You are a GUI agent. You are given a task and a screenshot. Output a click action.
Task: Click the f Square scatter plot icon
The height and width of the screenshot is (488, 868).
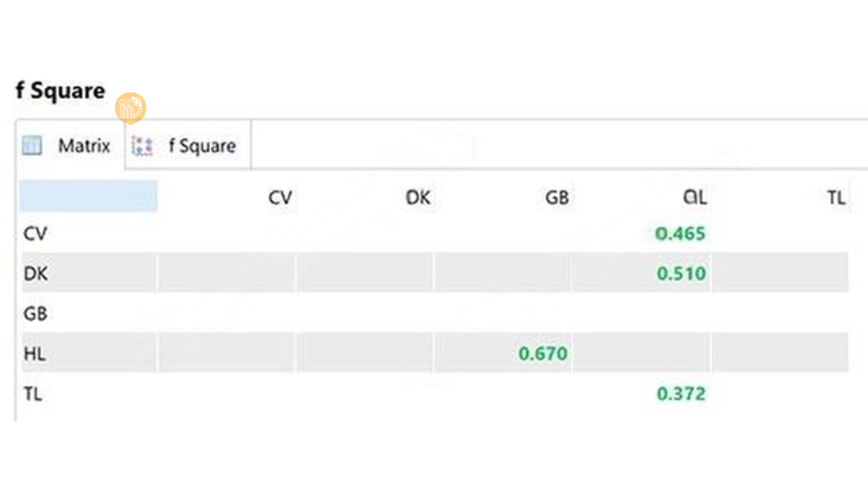(142, 146)
